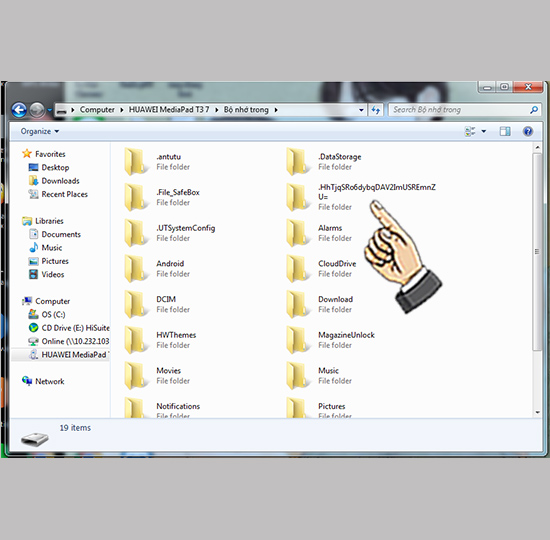This screenshot has width=550, height=540.
Task: Open the Online network drive entry
Action: (69, 341)
